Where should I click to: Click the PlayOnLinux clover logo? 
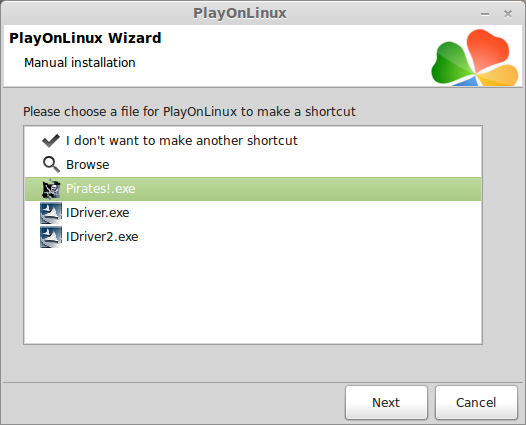[x=475, y=57]
